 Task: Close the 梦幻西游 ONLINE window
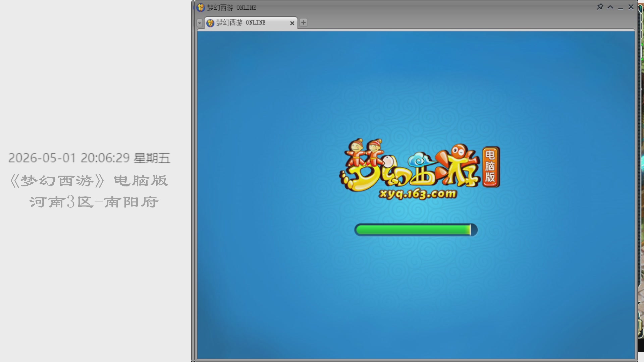[631, 7]
